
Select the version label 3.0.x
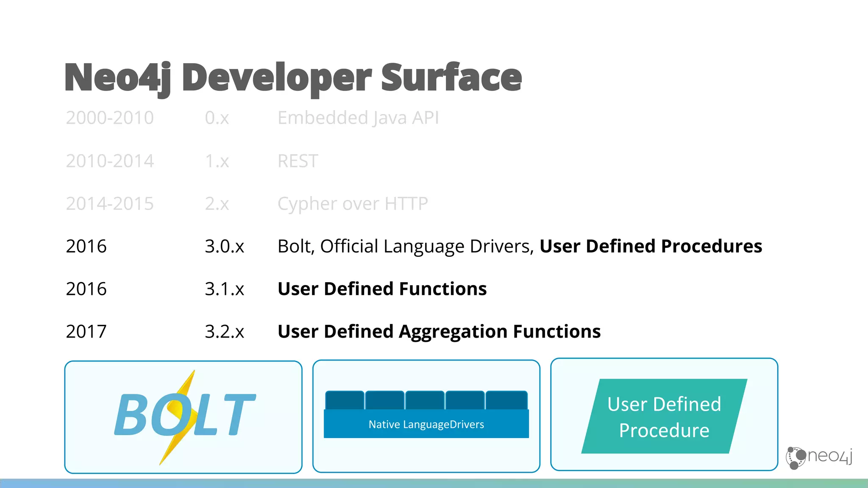click(225, 247)
